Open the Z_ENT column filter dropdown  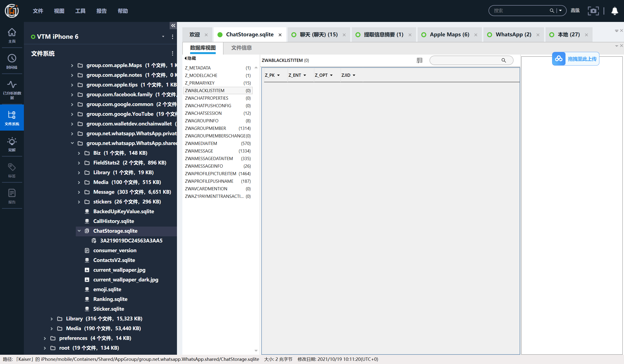click(305, 75)
